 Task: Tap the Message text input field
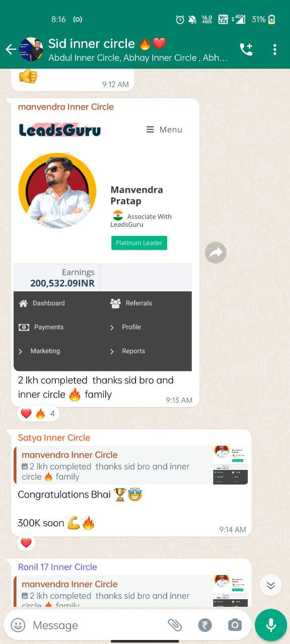tap(98, 625)
